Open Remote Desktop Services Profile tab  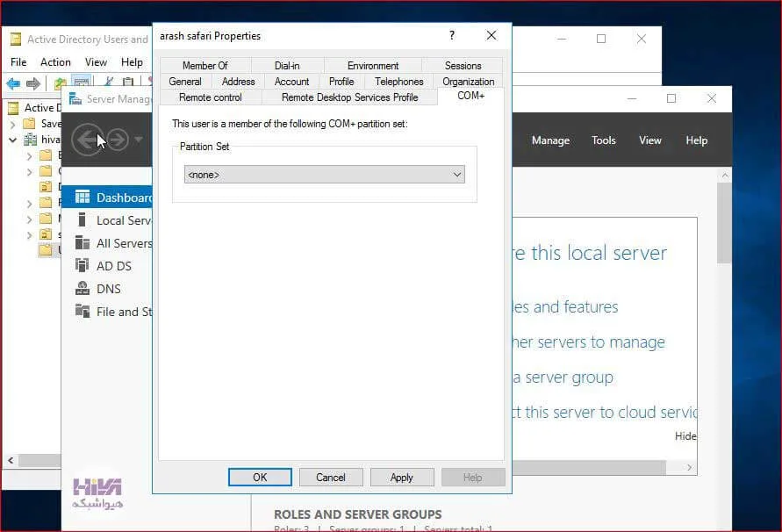coord(349,97)
